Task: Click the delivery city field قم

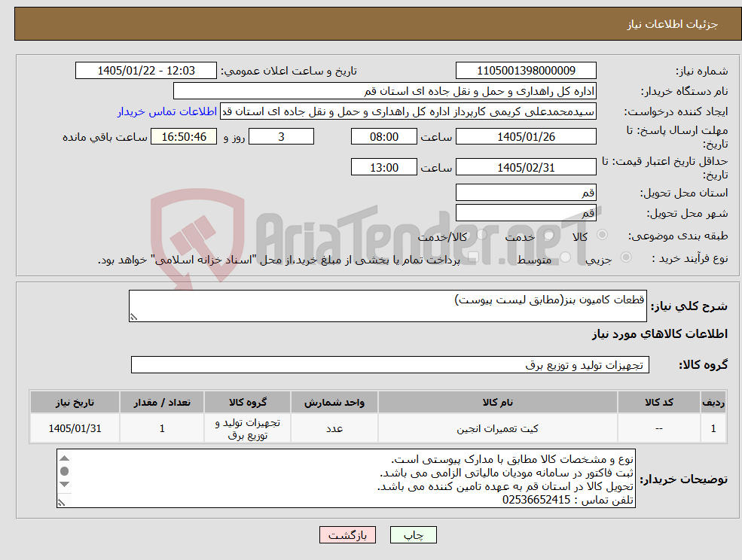Action: pos(526,213)
